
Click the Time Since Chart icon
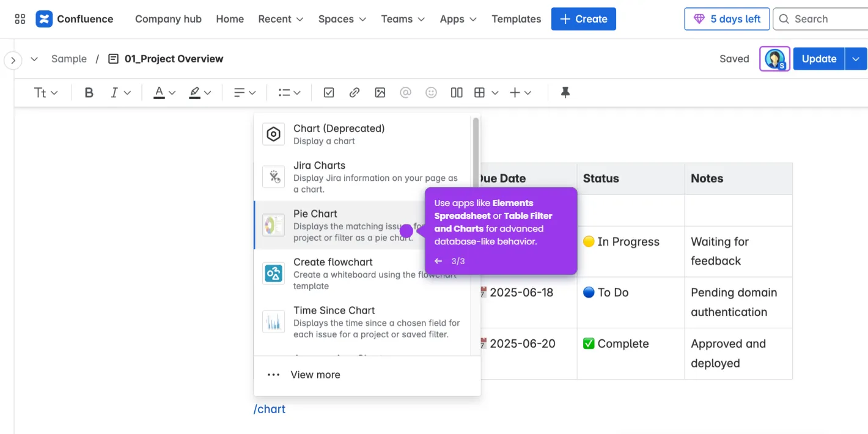[x=274, y=322]
